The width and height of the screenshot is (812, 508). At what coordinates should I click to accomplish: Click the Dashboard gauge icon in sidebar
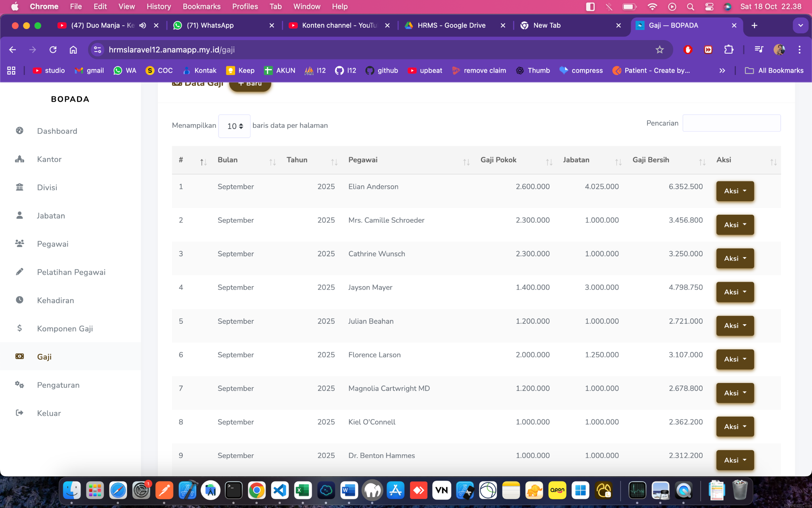click(x=19, y=131)
